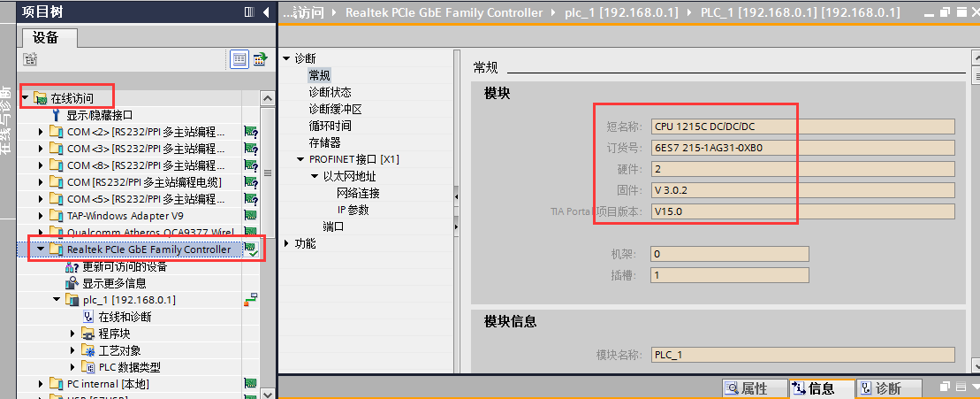Click the 模块名称 field PLC_1
Screen dimensions: 980x399
802,355
